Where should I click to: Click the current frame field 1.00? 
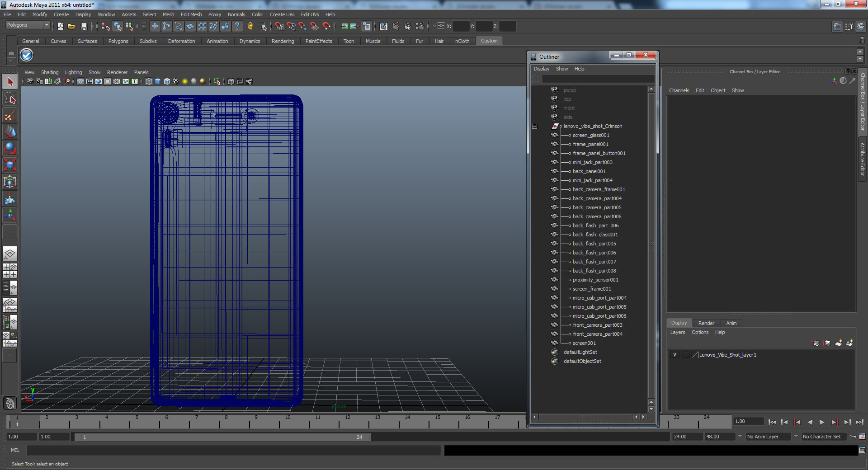(748, 421)
